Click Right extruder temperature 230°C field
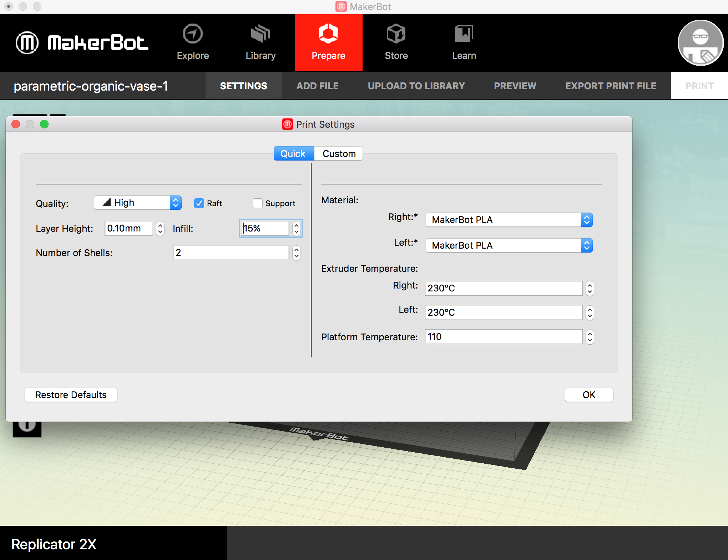Viewport: 728px width, 560px height. tap(504, 288)
